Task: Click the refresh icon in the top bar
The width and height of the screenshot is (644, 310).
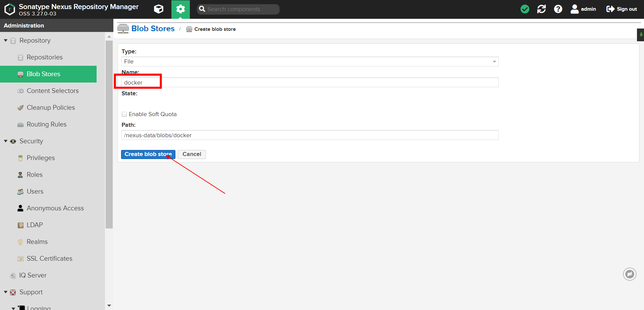Action: [x=541, y=9]
